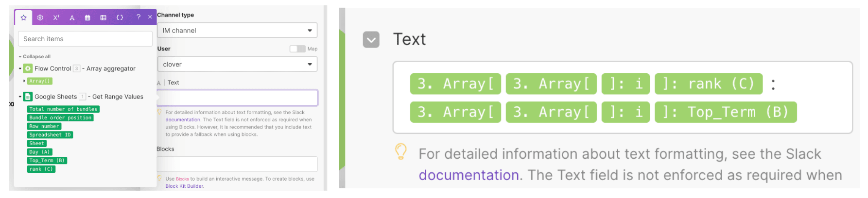Viewport: 868px width, 198px height.
Task: Open the help question mark icon
Action: [139, 17]
